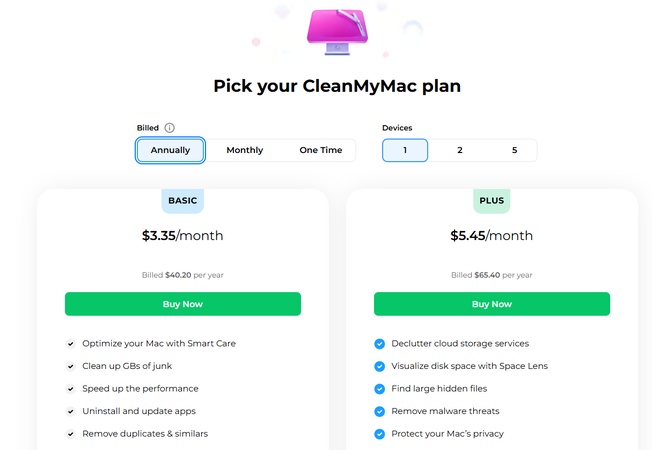Click Buy Now for Plus plan

pos(491,304)
